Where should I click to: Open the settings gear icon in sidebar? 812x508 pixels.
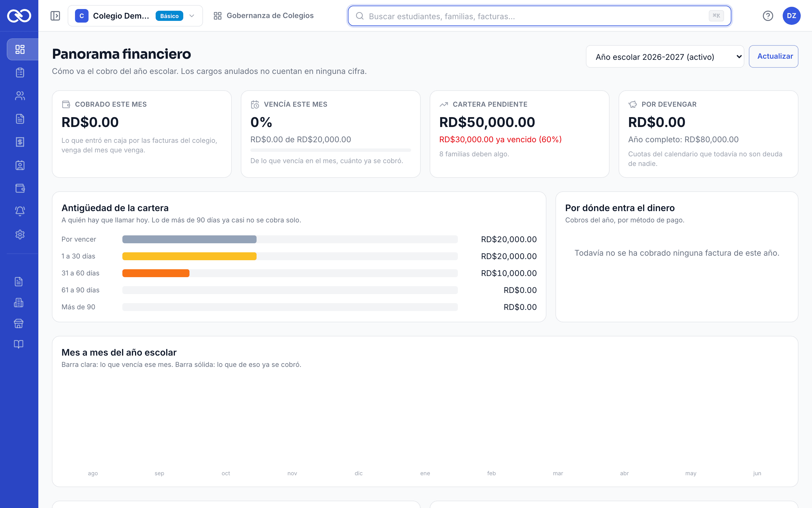tap(20, 235)
